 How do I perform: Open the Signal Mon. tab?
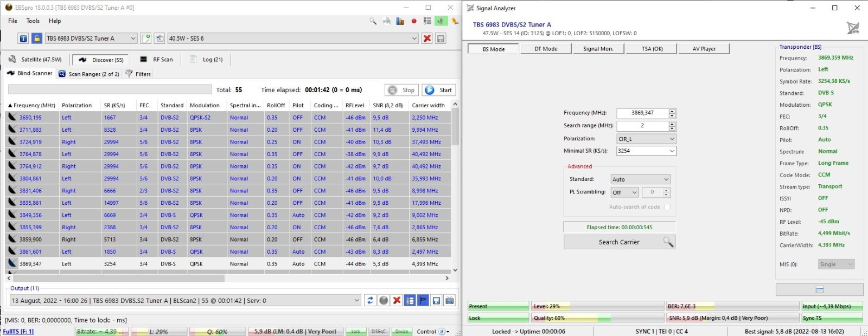point(598,49)
